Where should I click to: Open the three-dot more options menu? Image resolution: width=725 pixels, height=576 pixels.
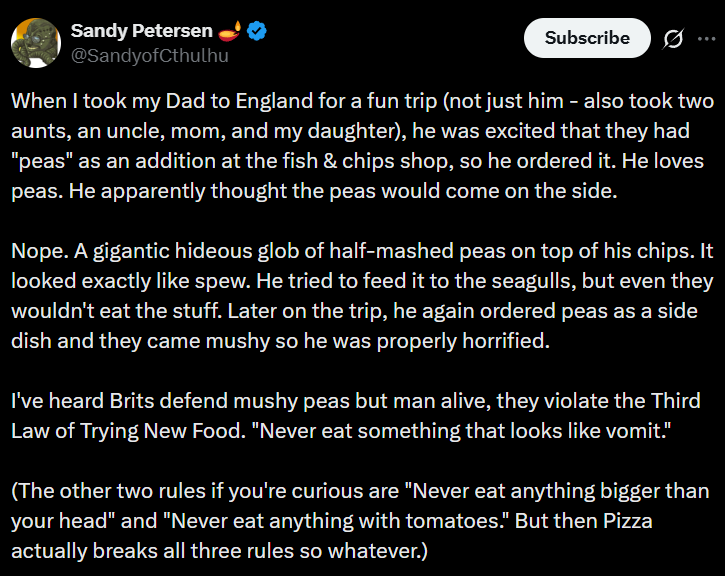coord(707,38)
